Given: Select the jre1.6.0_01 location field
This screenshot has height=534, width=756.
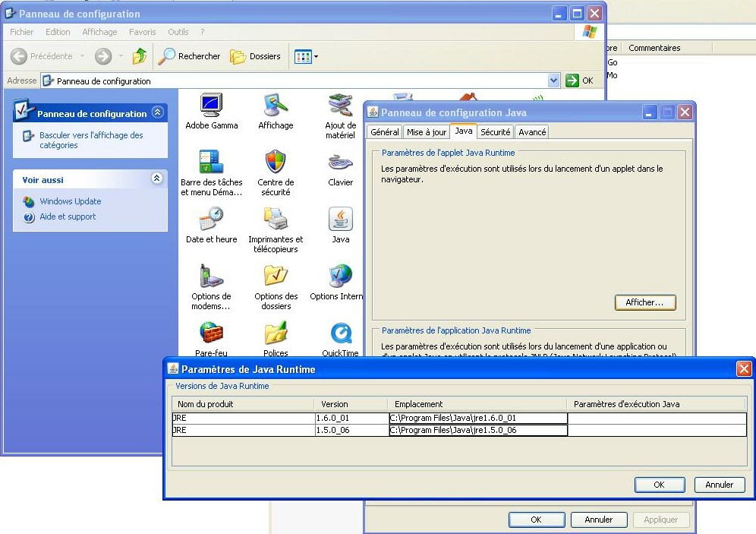Looking at the screenshot, I should pos(477,418).
